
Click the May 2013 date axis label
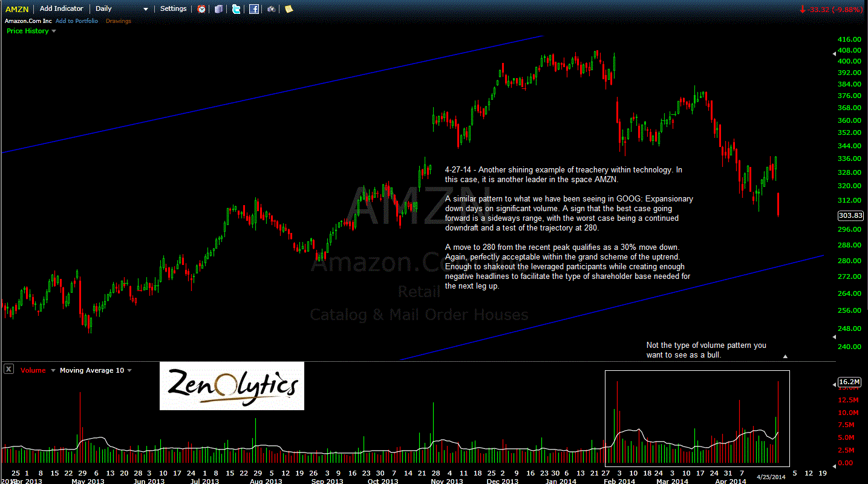click(90, 482)
